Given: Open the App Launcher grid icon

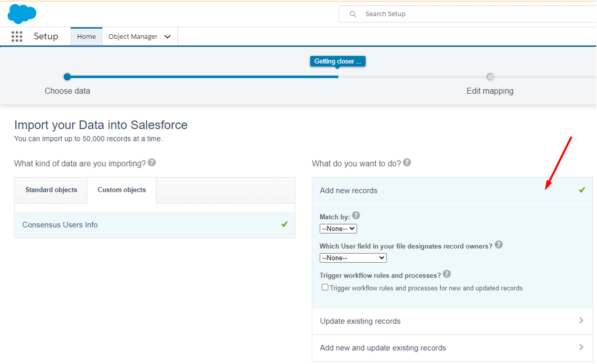Looking at the screenshot, I should (x=17, y=36).
